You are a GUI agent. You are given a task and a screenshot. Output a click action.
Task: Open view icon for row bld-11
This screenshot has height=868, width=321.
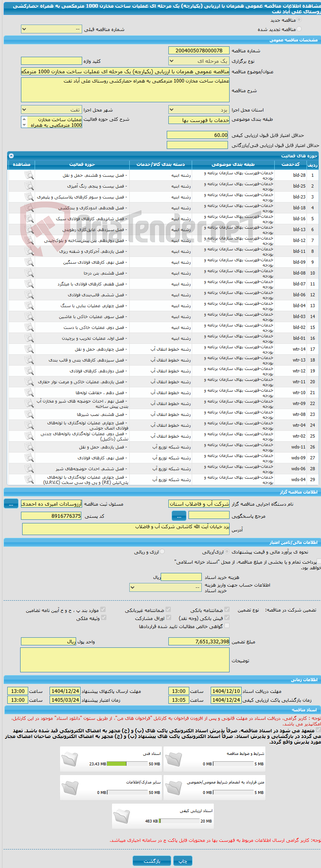tap(29, 251)
